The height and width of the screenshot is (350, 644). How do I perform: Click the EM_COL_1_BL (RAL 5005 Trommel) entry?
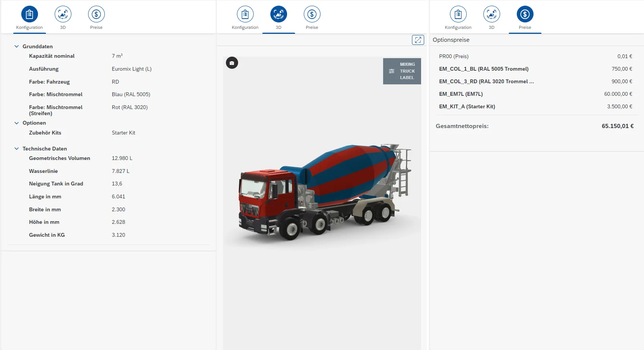(483, 69)
